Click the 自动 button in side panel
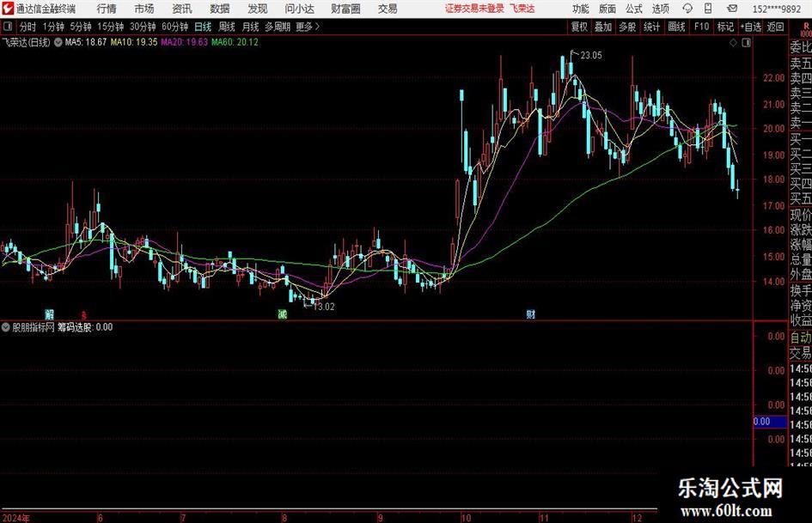 [x=800, y=338]
